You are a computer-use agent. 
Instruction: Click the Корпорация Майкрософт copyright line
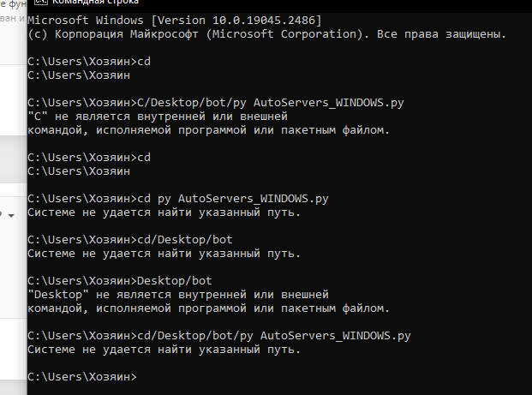266,34
